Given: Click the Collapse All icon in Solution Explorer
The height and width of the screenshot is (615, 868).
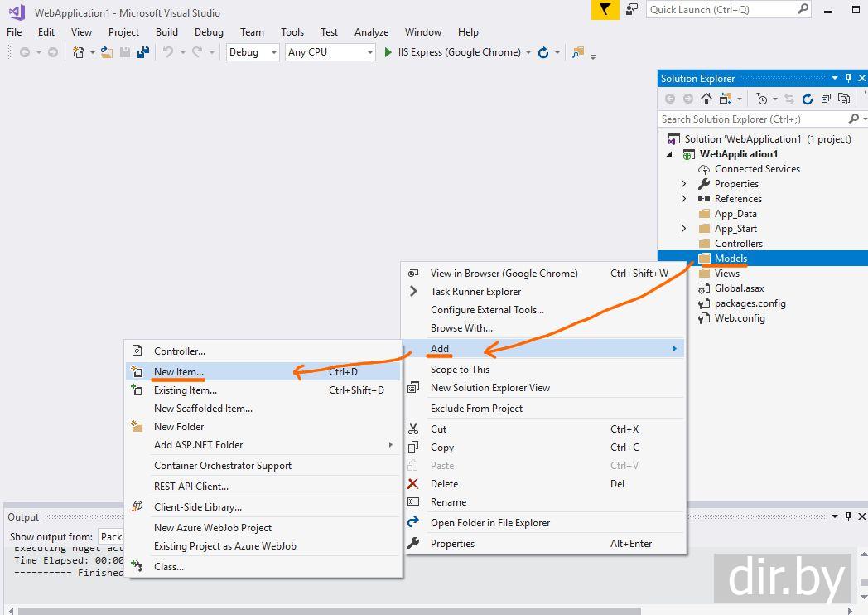Looking at the screenshot, I should (826, 99).
